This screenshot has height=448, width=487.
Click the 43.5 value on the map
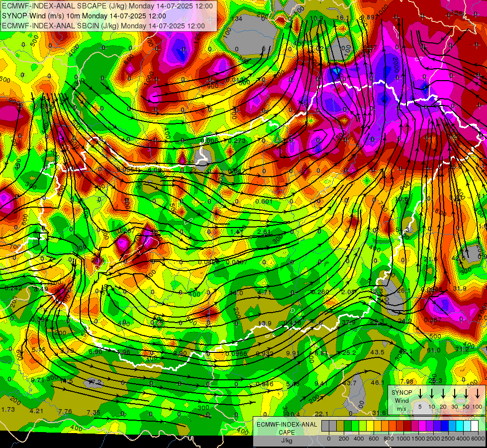pos(378,352)
